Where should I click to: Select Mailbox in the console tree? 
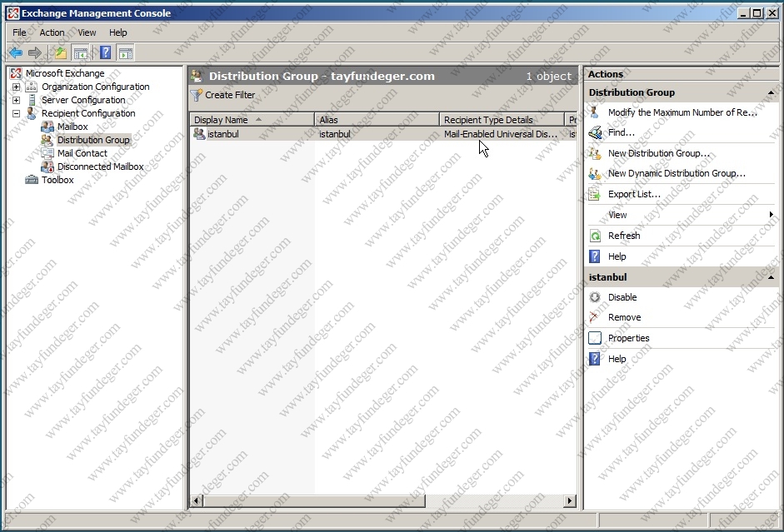pos(72,127)
